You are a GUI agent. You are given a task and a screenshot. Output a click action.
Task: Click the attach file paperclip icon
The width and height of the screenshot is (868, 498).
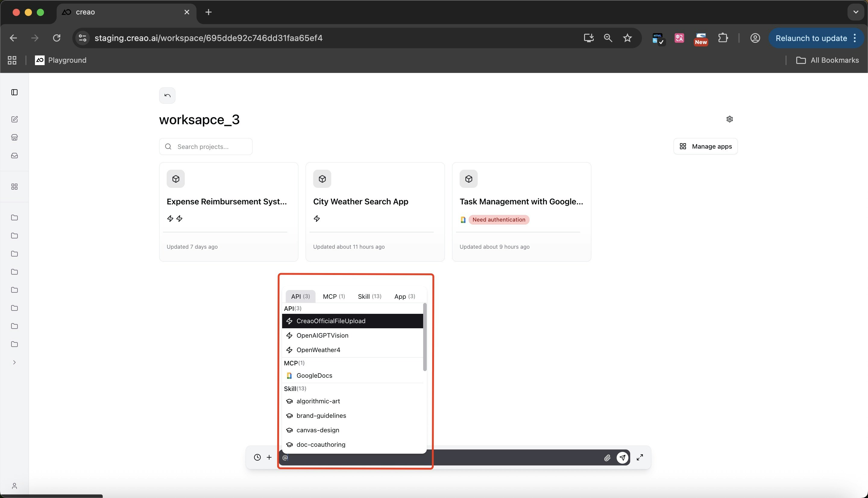point(607,458)
